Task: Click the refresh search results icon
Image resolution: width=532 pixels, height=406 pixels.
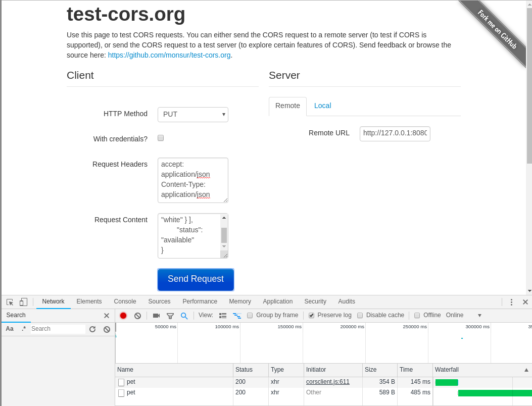Action: (x=92, y=329)
